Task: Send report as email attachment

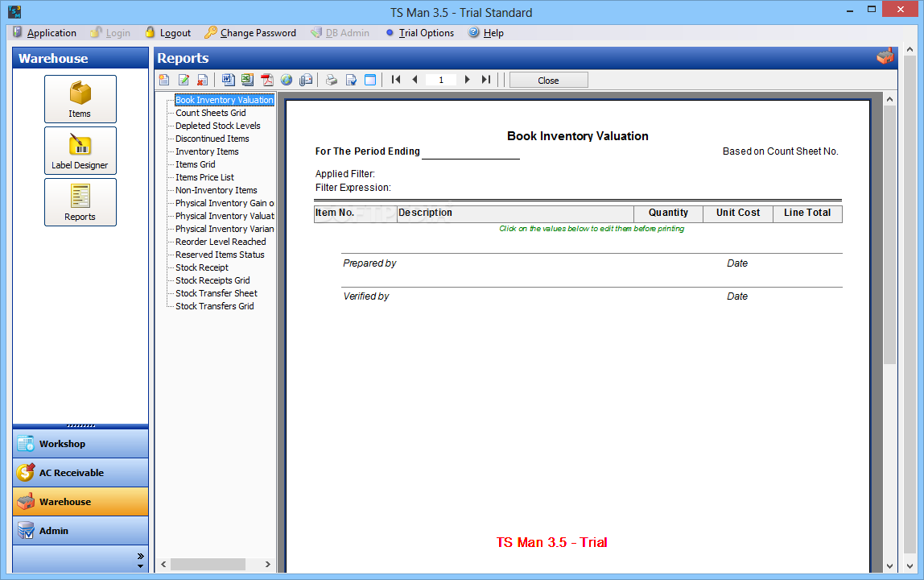Action: coord(306,80)
